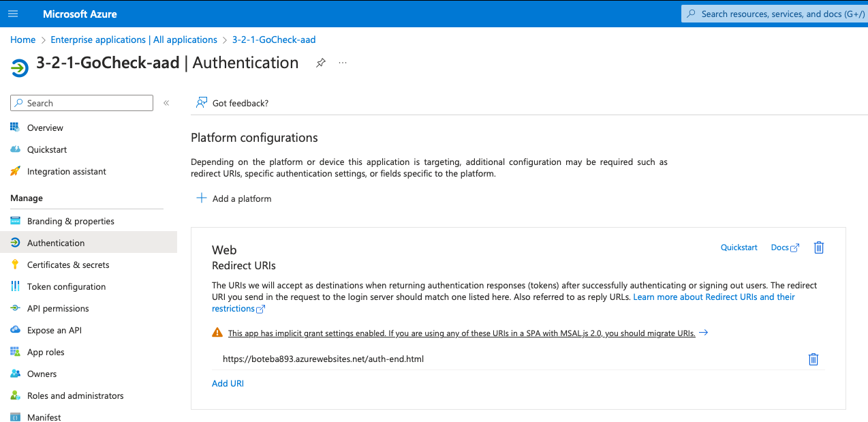Image resolution: width=868 pixels, height=422 pixels.
Task: Open Quickstart in the sidebar
Action: 47,149
